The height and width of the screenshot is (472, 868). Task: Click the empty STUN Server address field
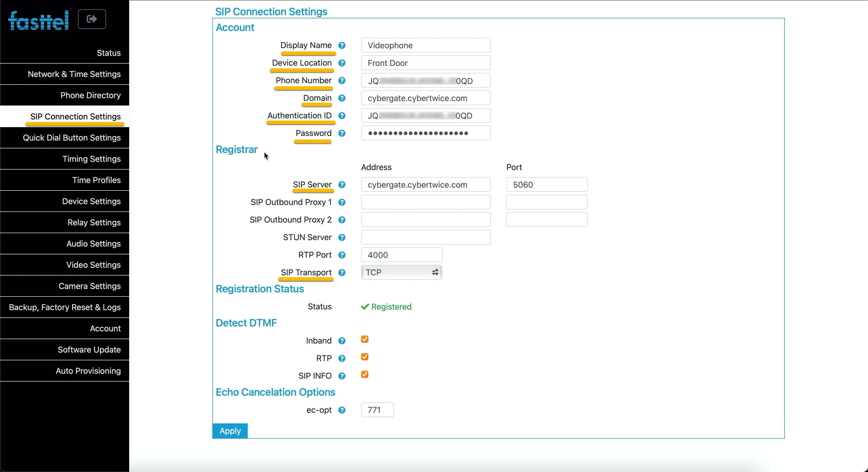tap(426, 237)
